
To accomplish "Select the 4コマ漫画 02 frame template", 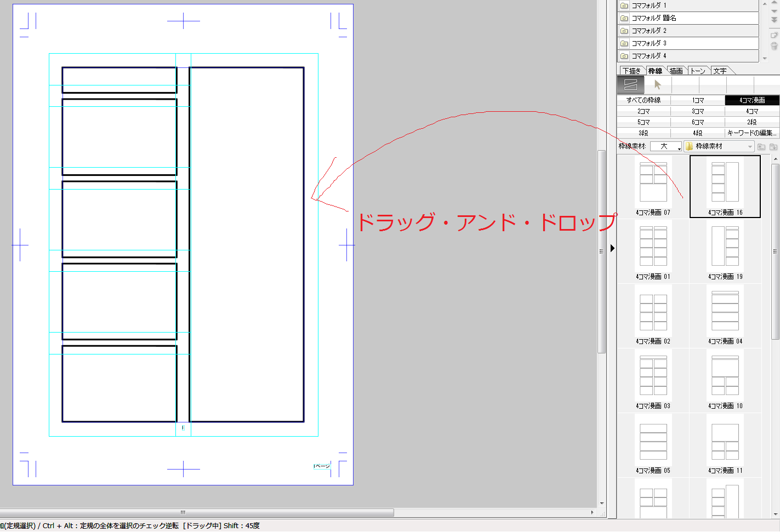I will [653, 316].
